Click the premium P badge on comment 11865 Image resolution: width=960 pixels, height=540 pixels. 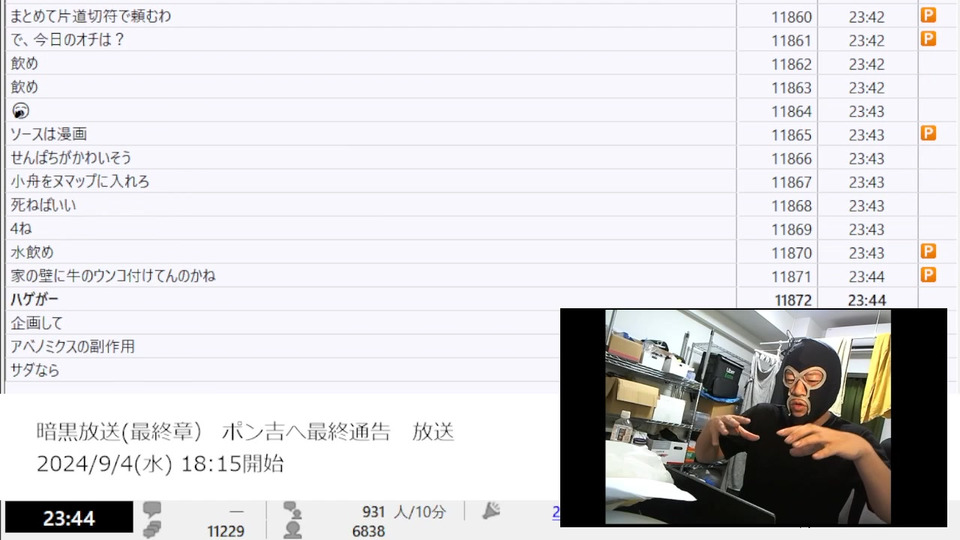pyautogui.click(x=928, y=133)
